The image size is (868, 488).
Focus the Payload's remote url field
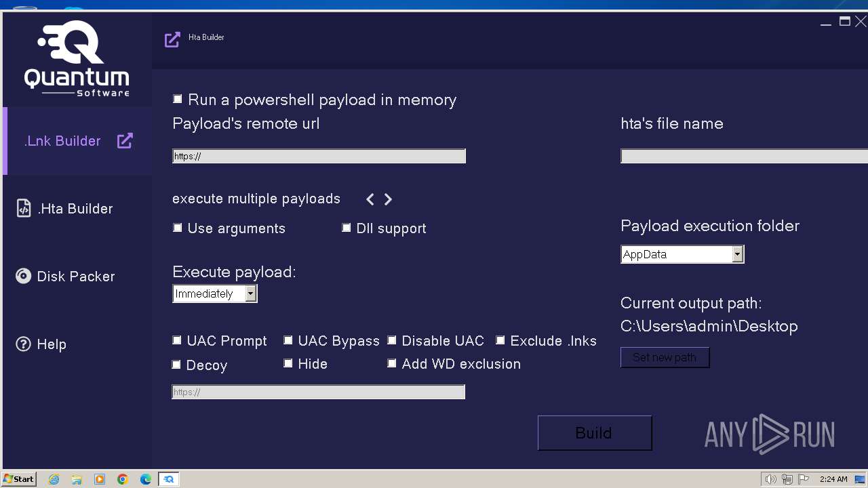(x=319, y=156)
